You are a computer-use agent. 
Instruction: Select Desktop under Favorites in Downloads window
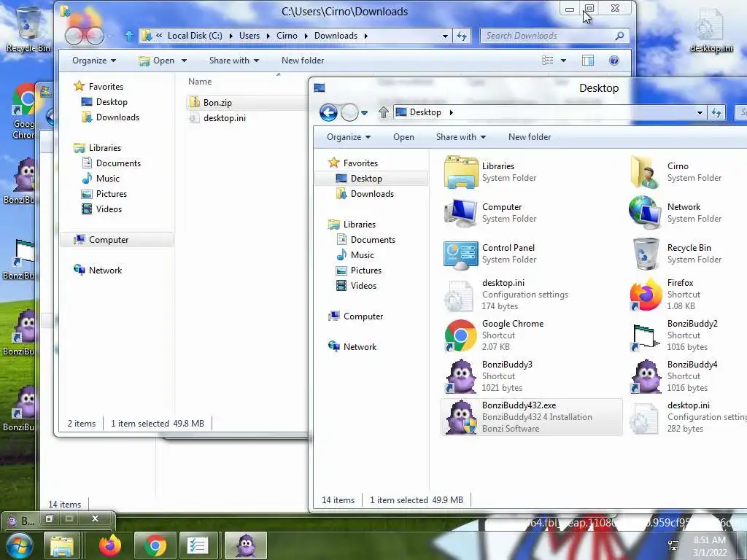coord(105,102)
